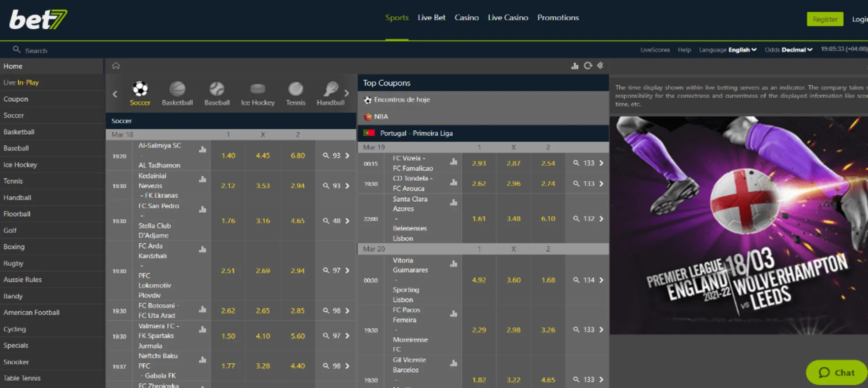Image resolution: width=868 pixels, height=388 pixels.
Task: Open the Promotions tab
Action: 558,18
